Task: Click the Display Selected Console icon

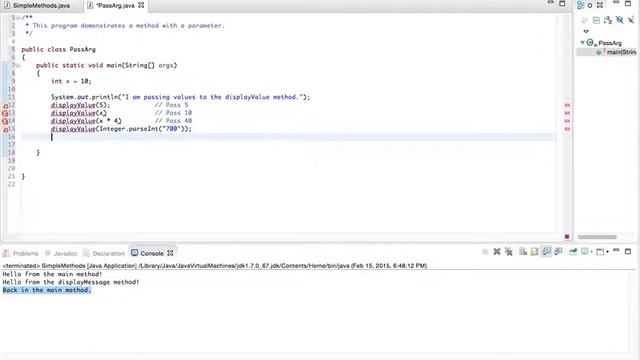Action: 584,252
